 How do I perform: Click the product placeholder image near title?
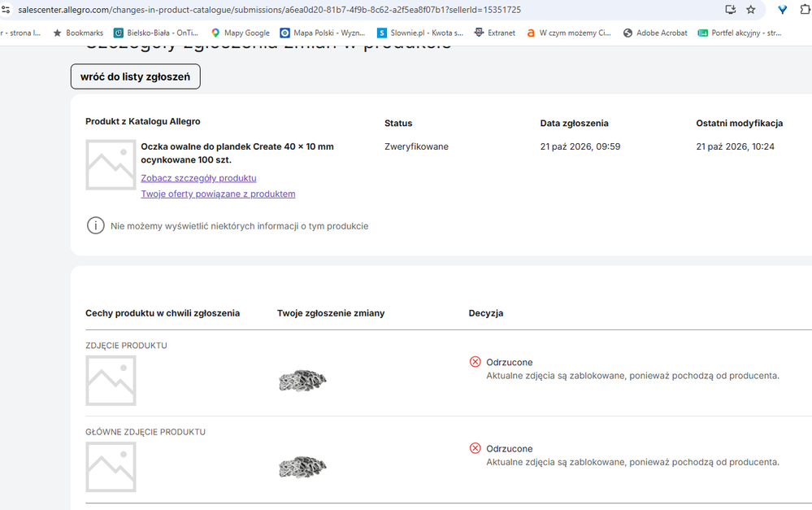111,165
